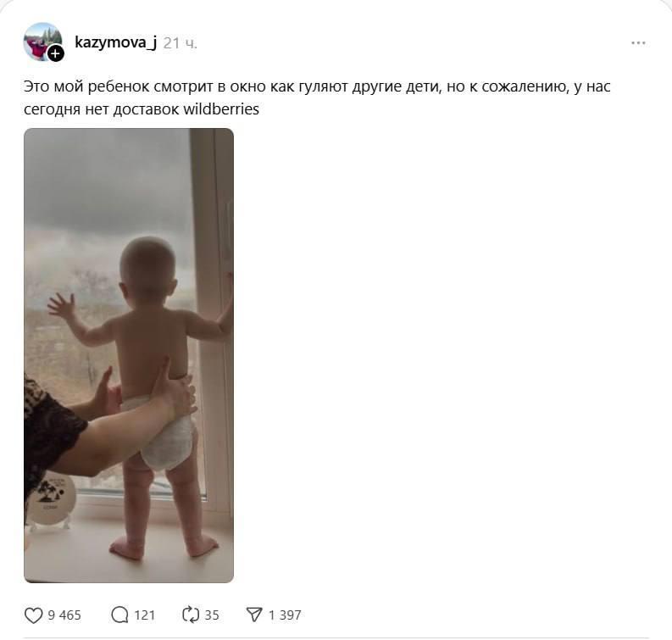View the 1 397 shares count
Screen dimensions: 672x640
tap(285, 615)
